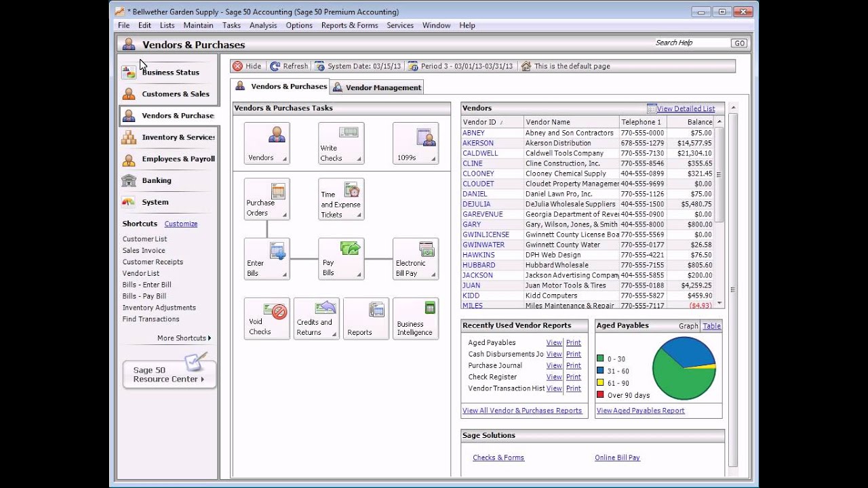Go to System in sidebar
The image size is (868, 488).
pos(168,202)
